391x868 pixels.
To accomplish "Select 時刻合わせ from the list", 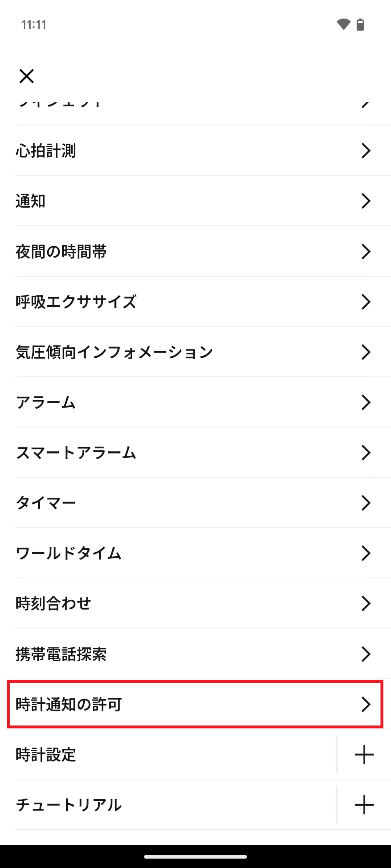I will tap(53, 603).
